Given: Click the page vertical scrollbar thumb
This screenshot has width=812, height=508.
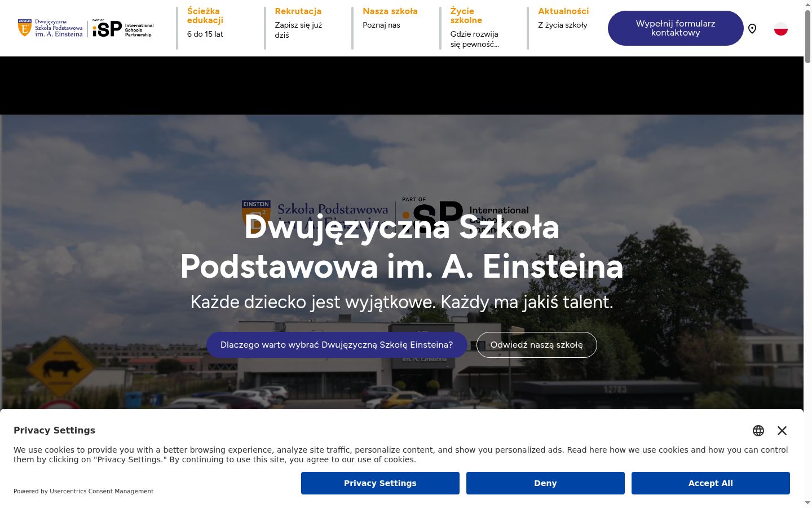Looking at the screenshot, I should pos(807,36).
